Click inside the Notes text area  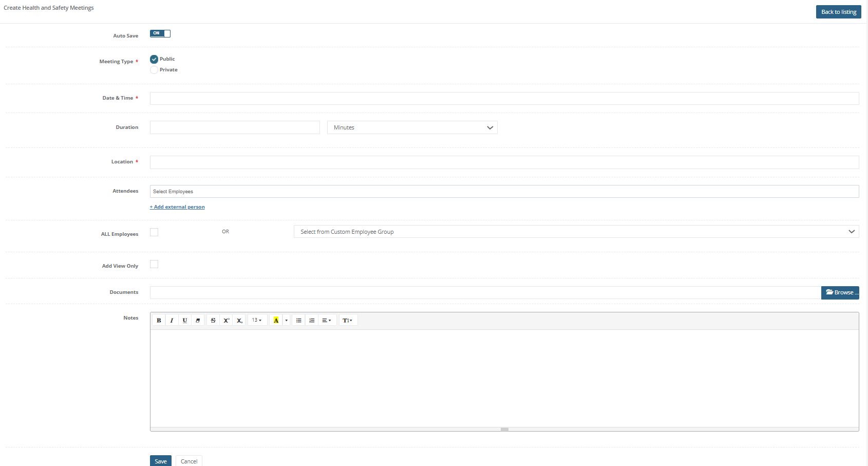click(x=504, y=378)
